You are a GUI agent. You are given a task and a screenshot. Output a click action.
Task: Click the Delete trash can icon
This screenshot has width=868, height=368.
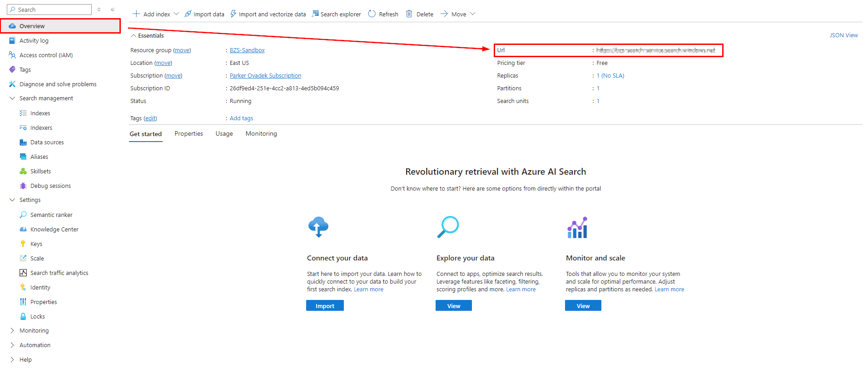pos(409,14)
